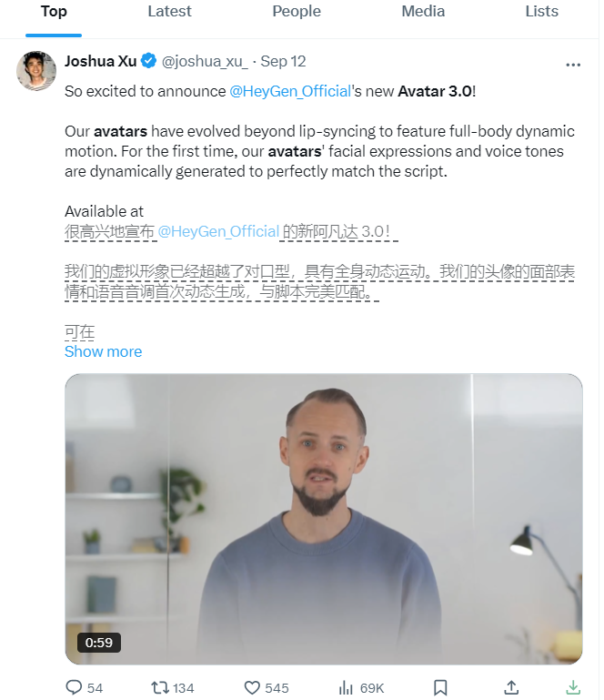Click the Sep 12 timestamp link

point(283,62)
